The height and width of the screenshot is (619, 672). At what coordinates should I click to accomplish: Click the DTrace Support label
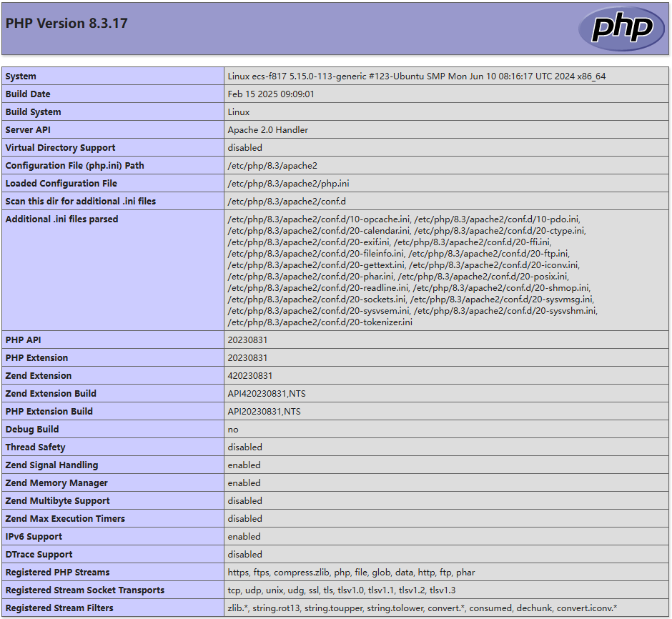tap(39, 555)
